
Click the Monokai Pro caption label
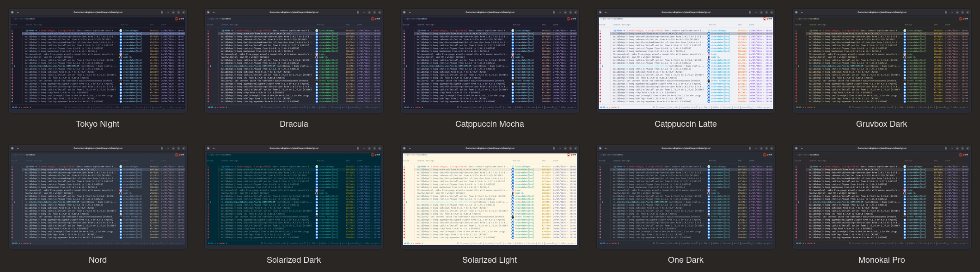click(x=882, y=260)
